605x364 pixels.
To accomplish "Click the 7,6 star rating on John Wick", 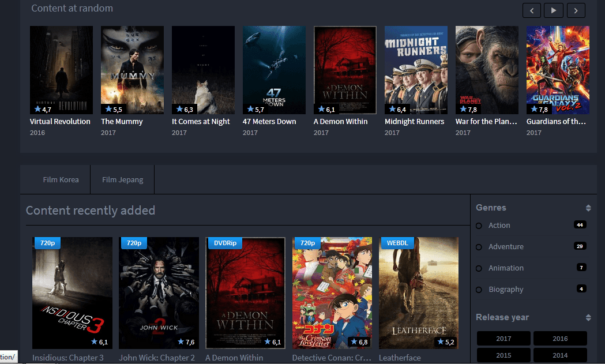I will [186, 342].
